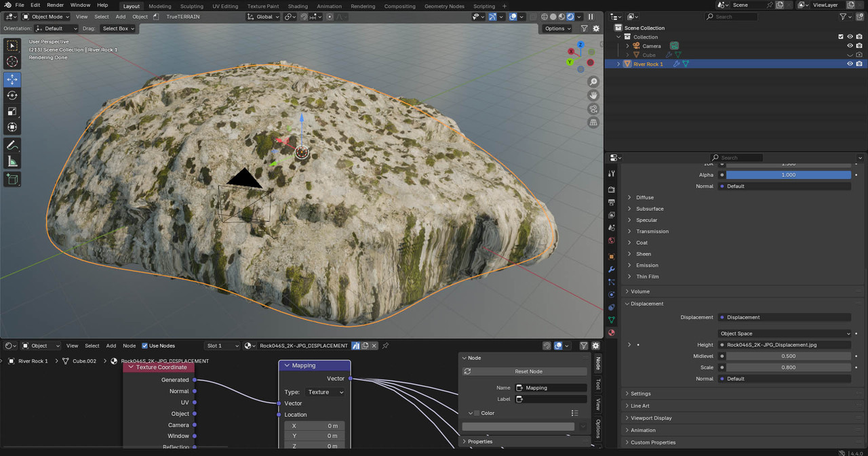Click the Reset Node button
This screenshot has height=456, width=868.
click(526, 371)
